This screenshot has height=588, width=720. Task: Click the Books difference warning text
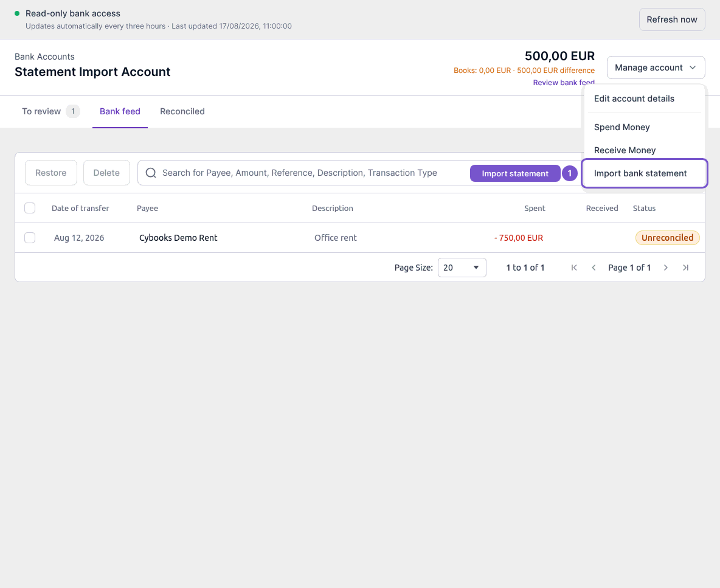pyautogui.click(x=524, y=70)
